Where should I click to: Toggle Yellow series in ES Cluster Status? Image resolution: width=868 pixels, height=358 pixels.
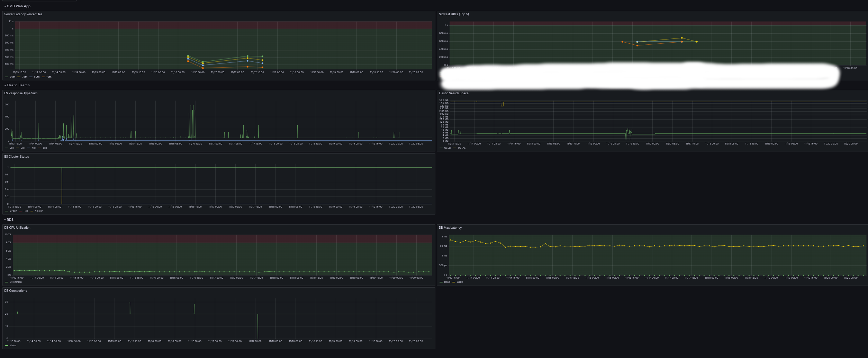[x=39, y=211]
